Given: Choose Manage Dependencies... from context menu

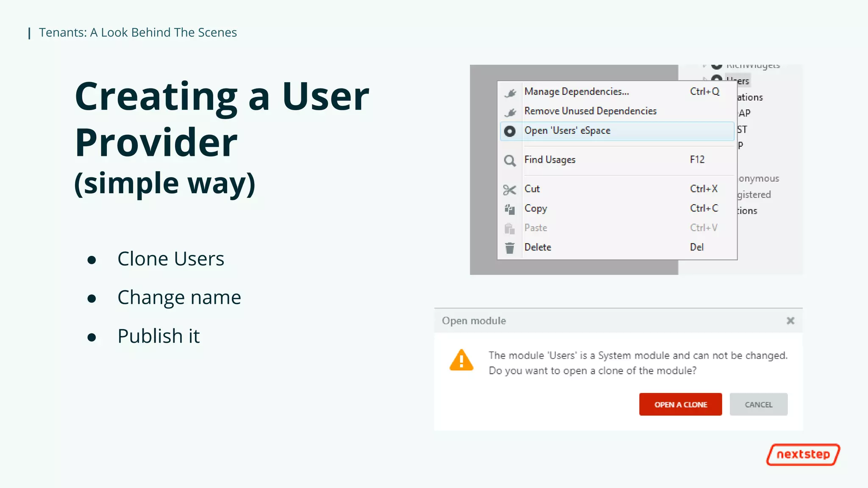Looking at the screenshot, I should point(617,91).
